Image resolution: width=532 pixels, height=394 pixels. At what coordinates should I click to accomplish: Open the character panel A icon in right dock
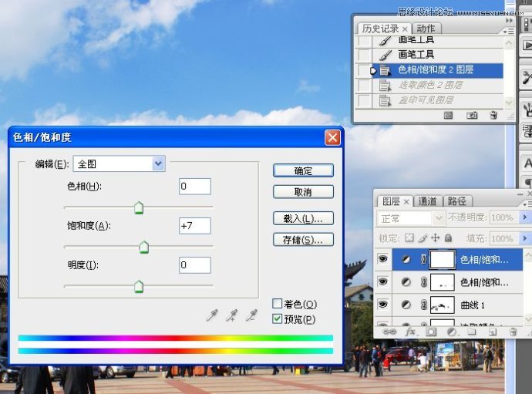527,163
